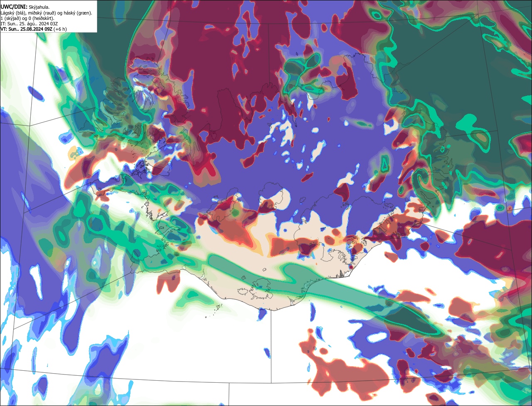Click the valid time 'VT: Sun.. 25.08.2024 09Z (+6 h)'
The width and height of the screenshot is (532, 406).
(34, 29)
